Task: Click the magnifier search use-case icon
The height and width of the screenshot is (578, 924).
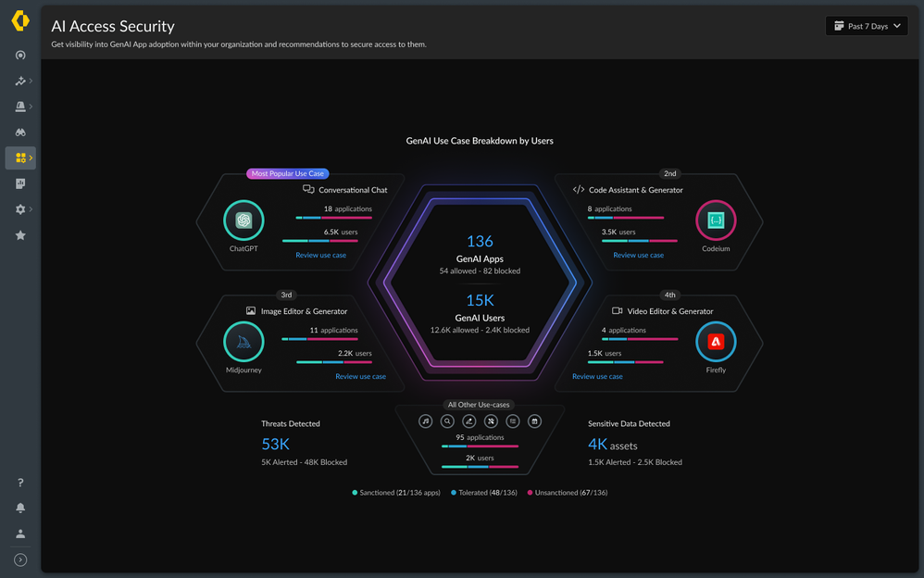Action: [x=447, y=421]
